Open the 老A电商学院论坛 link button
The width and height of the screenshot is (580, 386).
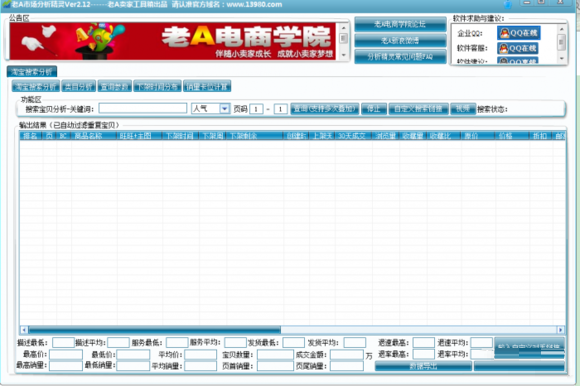click(400, 24)
